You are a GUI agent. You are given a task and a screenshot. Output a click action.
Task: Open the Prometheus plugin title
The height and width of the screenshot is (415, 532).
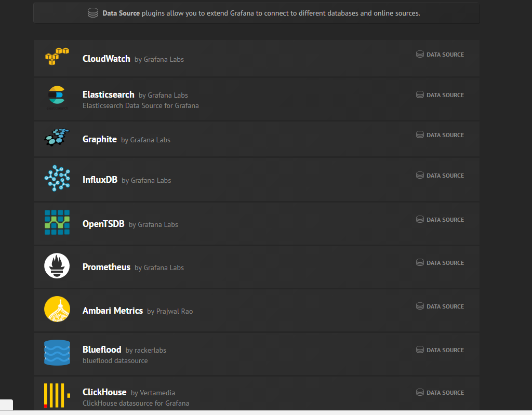click(106, 267)
